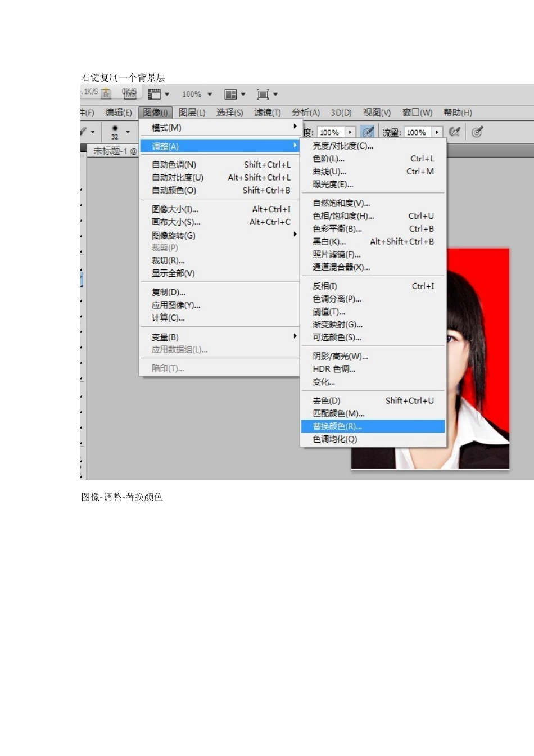
Task: Choose 自动对比度(U) menu item
Action: coord(220,177)
